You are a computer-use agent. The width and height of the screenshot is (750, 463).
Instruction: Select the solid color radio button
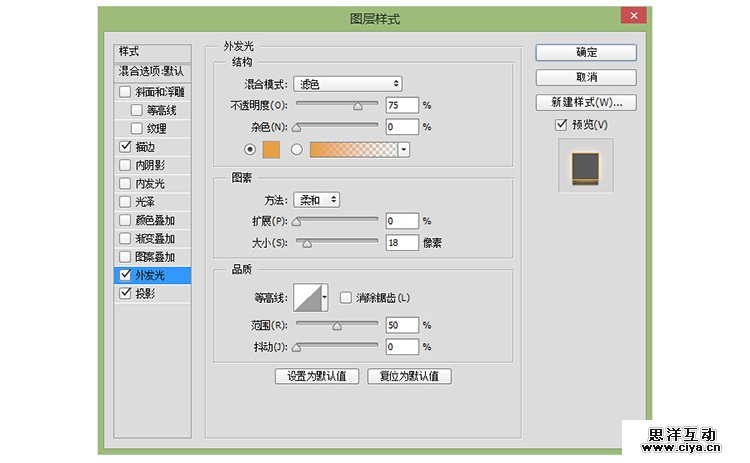coord(249,149)
